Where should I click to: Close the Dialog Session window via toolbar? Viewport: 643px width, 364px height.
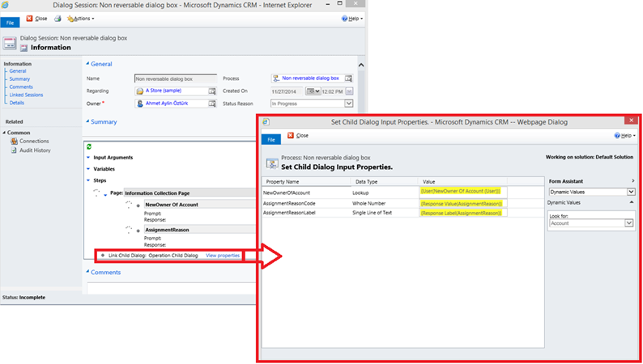tap(37, 19)
